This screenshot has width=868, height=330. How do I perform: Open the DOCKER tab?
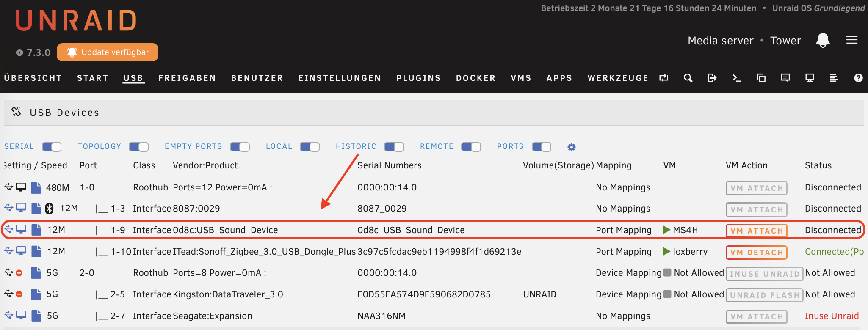point(476,78)
